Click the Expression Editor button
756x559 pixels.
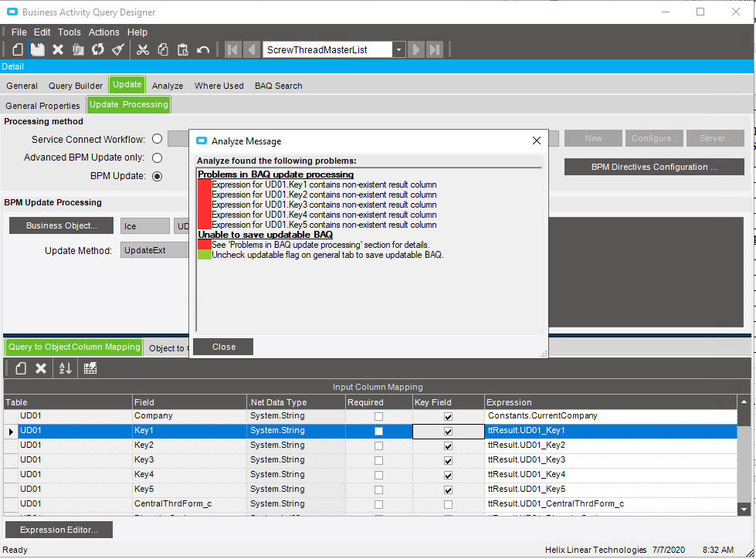[59, 530]
